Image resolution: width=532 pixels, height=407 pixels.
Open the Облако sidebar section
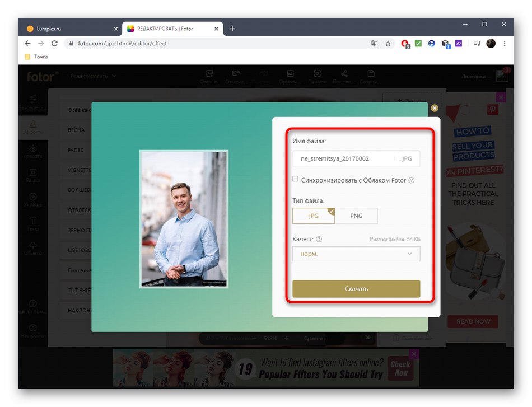click(x=33, y=249)
